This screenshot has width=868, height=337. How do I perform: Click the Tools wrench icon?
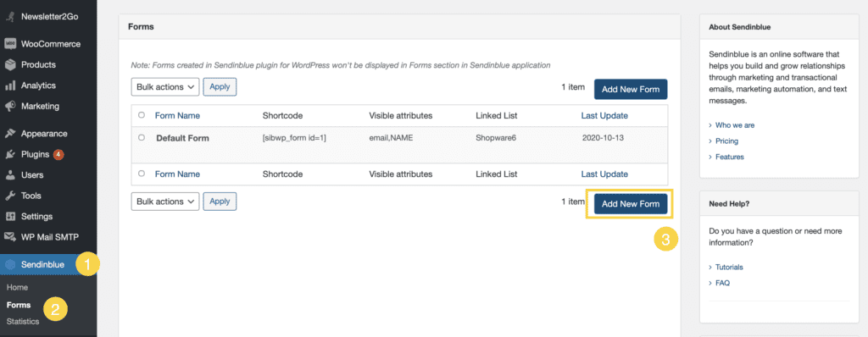pyautogui.click(x=10, y=196)
